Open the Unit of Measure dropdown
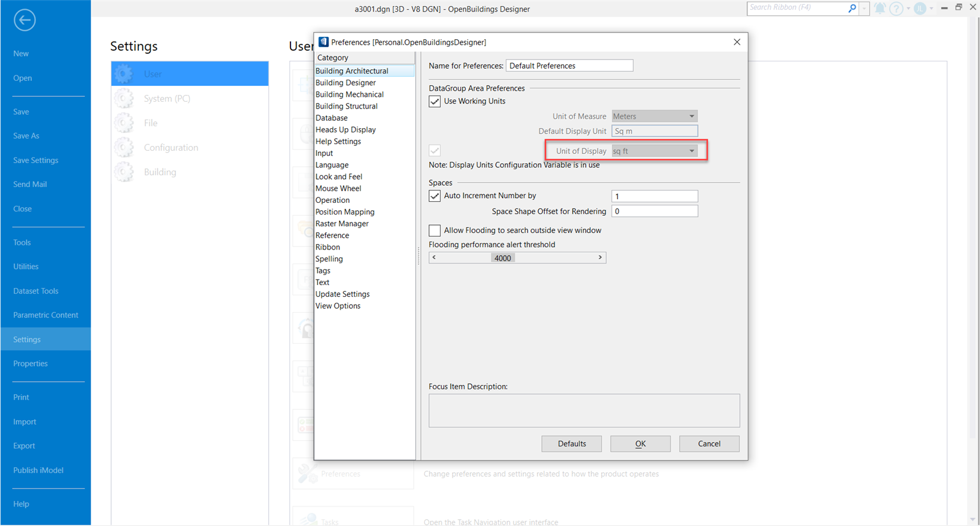 click(x=655, y=116)
